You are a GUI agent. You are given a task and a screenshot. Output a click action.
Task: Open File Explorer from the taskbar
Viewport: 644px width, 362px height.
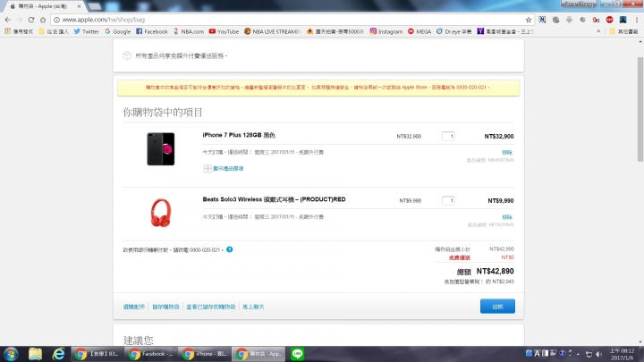tap(35, 354)
